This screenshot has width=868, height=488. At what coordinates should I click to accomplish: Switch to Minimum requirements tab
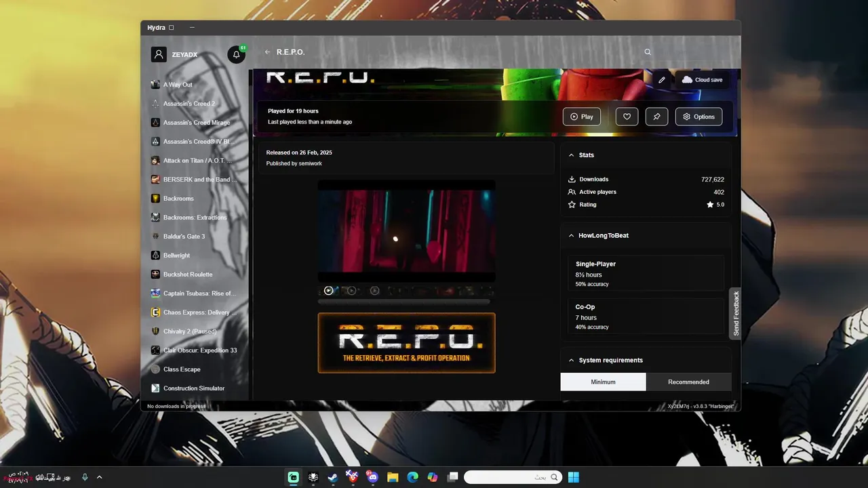[603, 382]
